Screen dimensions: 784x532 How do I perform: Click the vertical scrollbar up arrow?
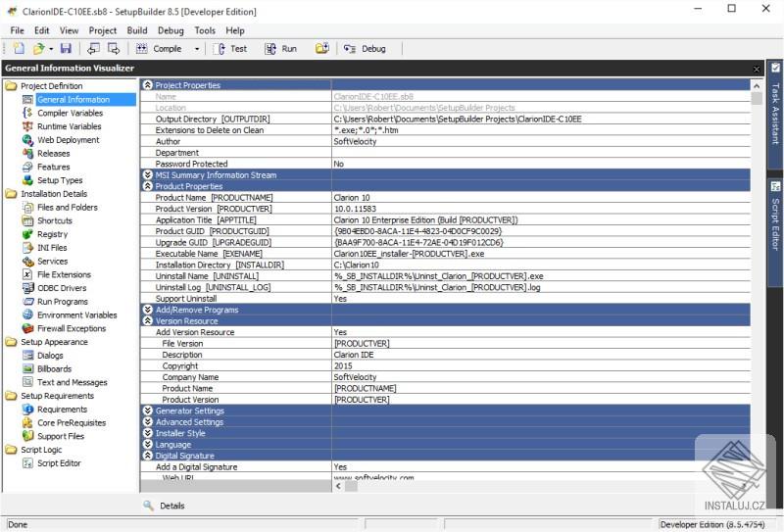(x=757, y=85)
